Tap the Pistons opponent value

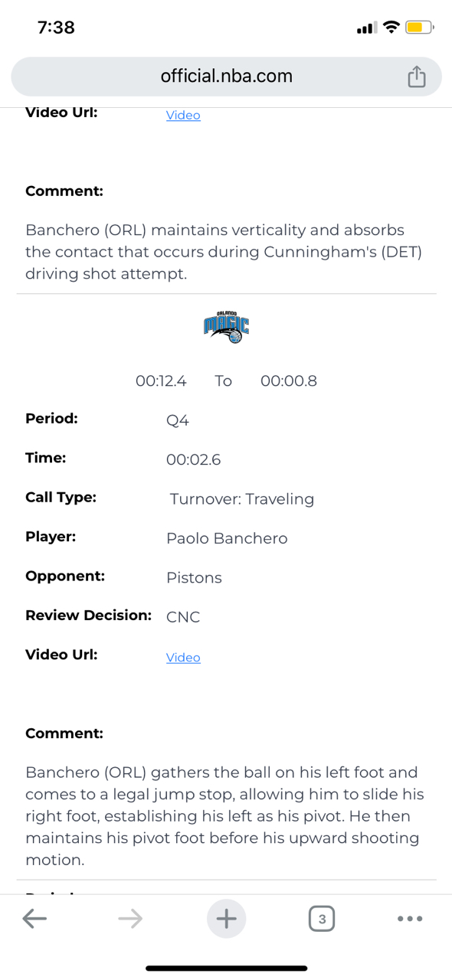tap(194, 578)
